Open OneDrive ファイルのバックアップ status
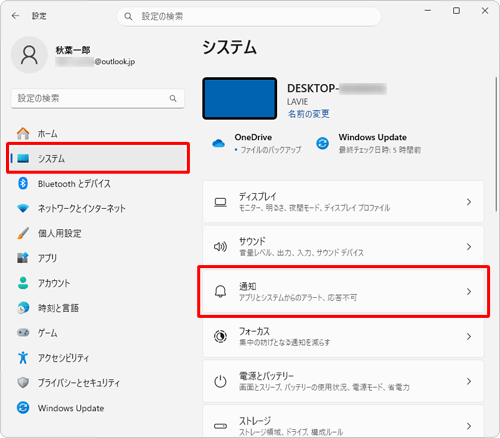500x438 pixels. coord(256,144)
